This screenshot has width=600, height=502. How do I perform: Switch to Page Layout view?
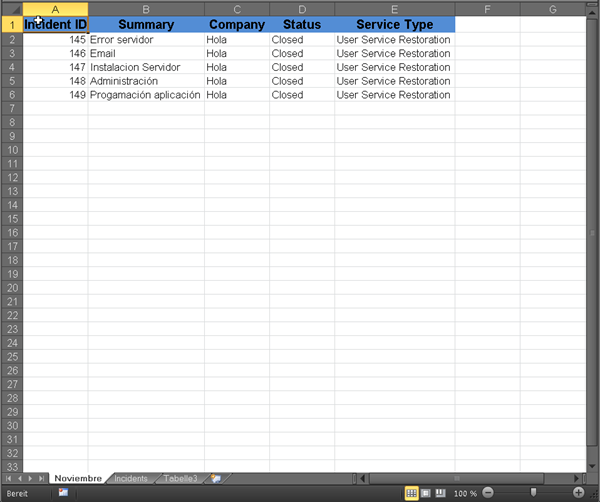(425, 493)
